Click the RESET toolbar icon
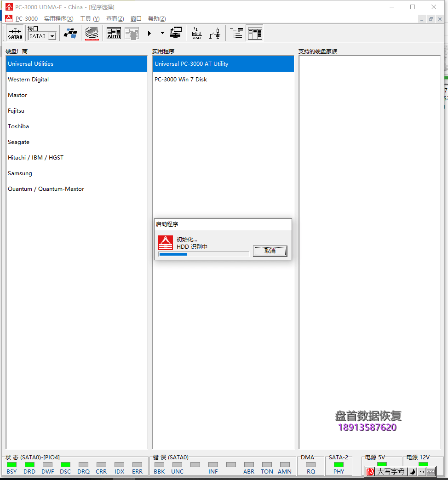448x480 pixels. [197, 33]
